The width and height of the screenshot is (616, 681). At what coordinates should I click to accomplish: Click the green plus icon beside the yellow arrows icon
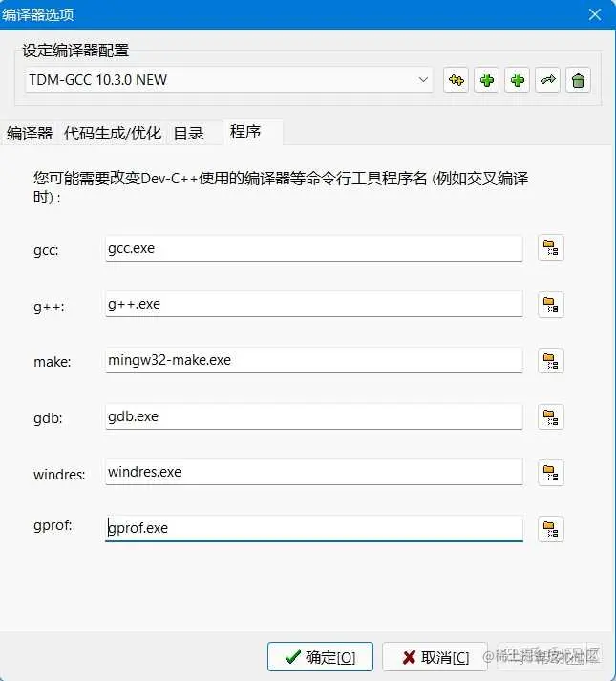(486, 80)
